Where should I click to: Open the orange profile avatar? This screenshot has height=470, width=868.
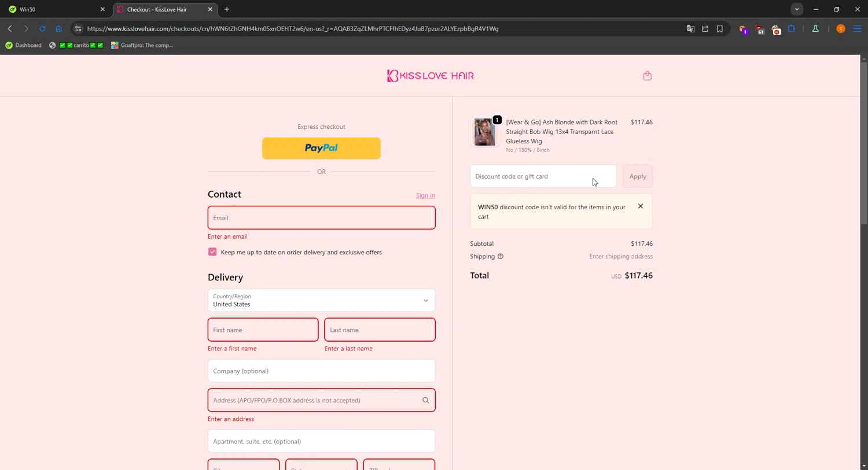click(841, 28)
